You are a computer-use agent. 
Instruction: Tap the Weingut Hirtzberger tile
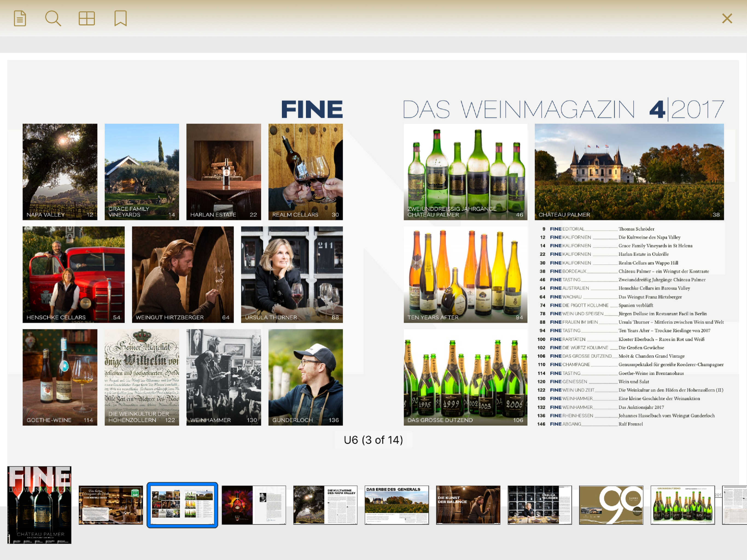[x=183, y=275]
